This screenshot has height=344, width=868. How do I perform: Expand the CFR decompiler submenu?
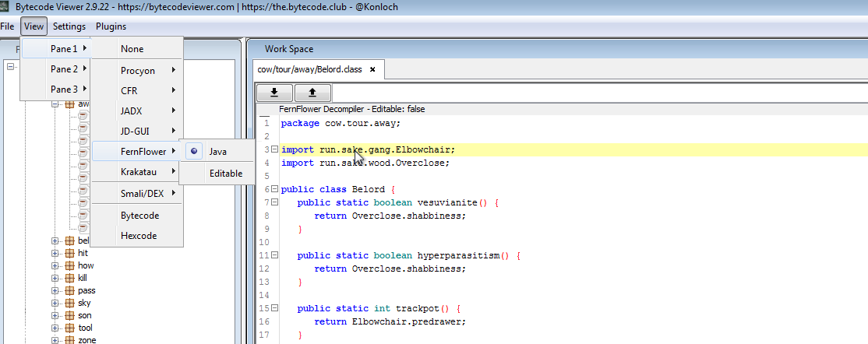pos(136,91)
